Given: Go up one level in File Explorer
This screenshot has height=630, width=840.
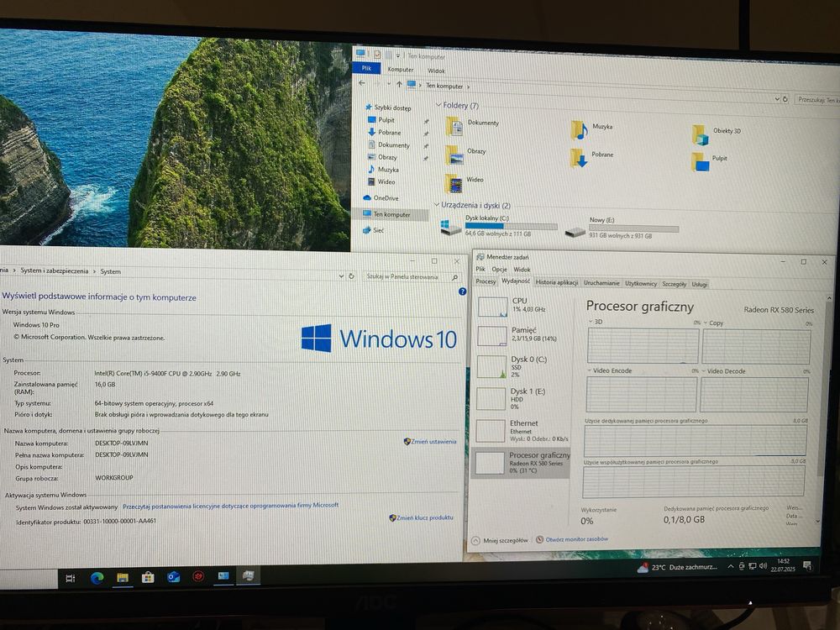Looking at the screenshot, I should (398, 84).
